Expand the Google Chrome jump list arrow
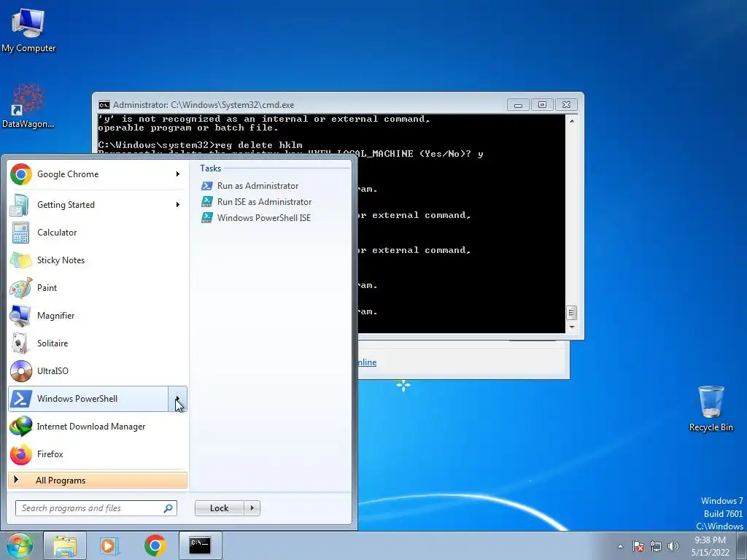The width and height of the screenshot is (747, 560). (x=178, y=174)
